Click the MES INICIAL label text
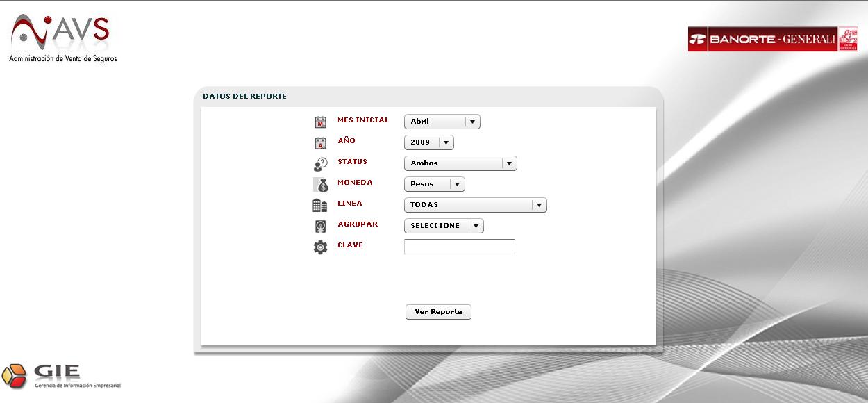This screenshot has width=868, height=403. point(363,120)
